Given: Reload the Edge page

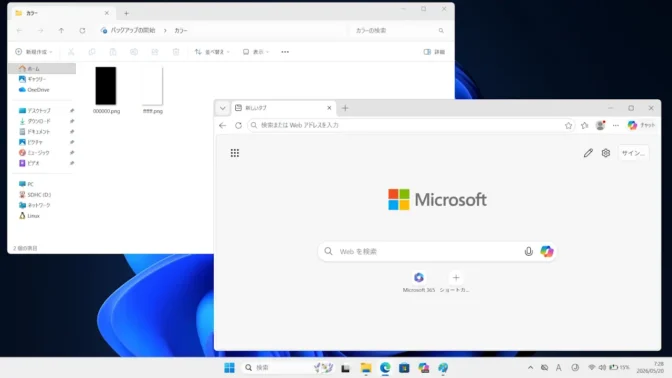Looking at the screenshot, I should (238, 125).
